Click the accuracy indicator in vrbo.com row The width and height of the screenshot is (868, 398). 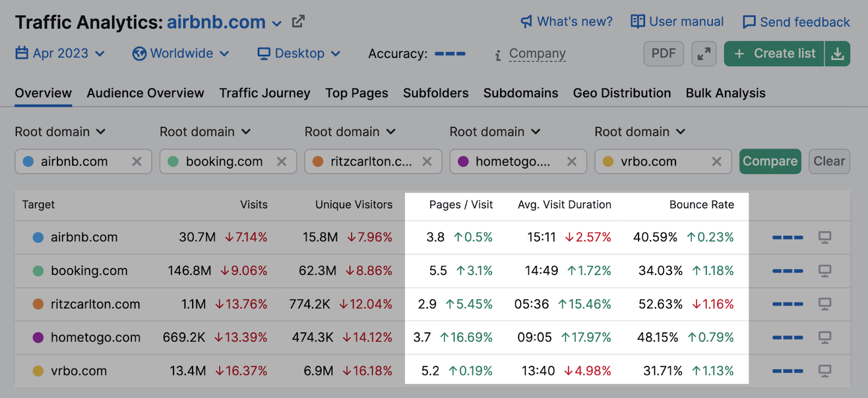coord(788,371)
